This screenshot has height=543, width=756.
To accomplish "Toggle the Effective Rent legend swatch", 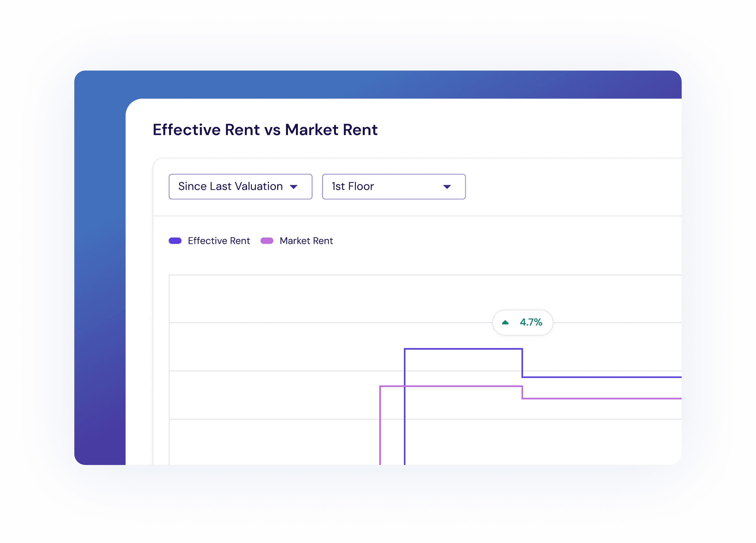I will tap(175, 241).
